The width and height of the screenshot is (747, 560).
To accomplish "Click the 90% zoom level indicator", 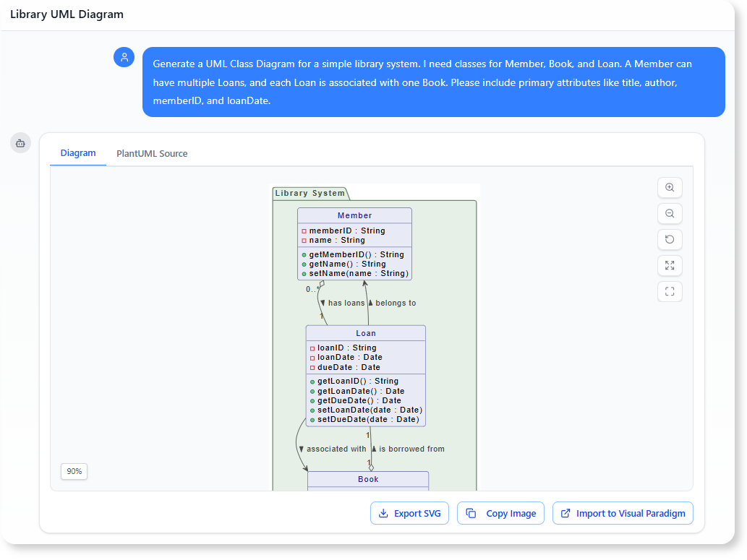I will [x=74, y=471].
